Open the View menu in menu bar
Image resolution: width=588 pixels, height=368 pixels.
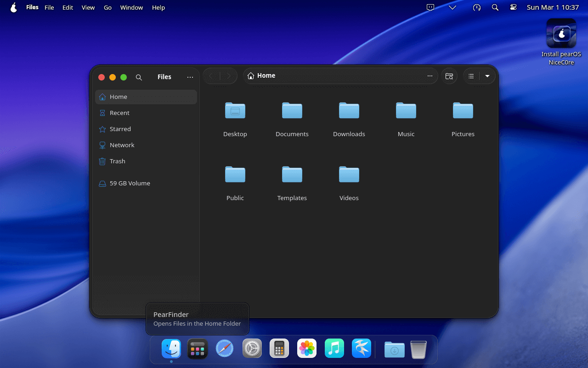(88, 7)
